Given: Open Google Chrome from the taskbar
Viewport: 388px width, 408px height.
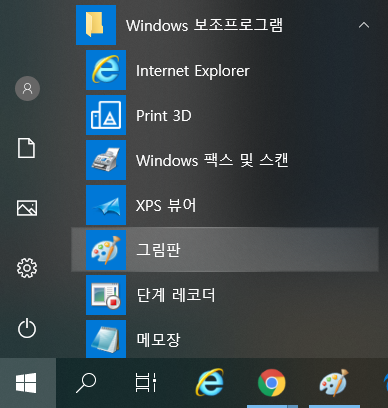Looking at the screenshot, I should pyautogui.click(x=272, y=383).
